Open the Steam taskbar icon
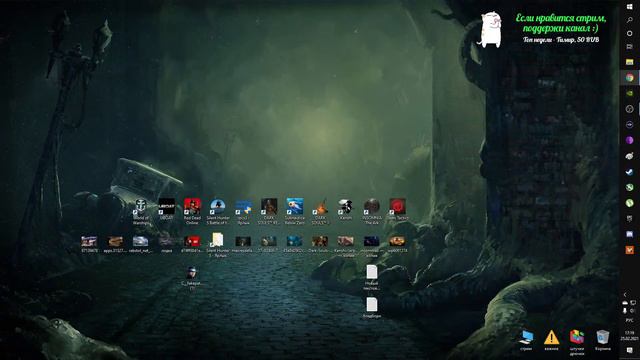640x360 pixels. [630, 172]
